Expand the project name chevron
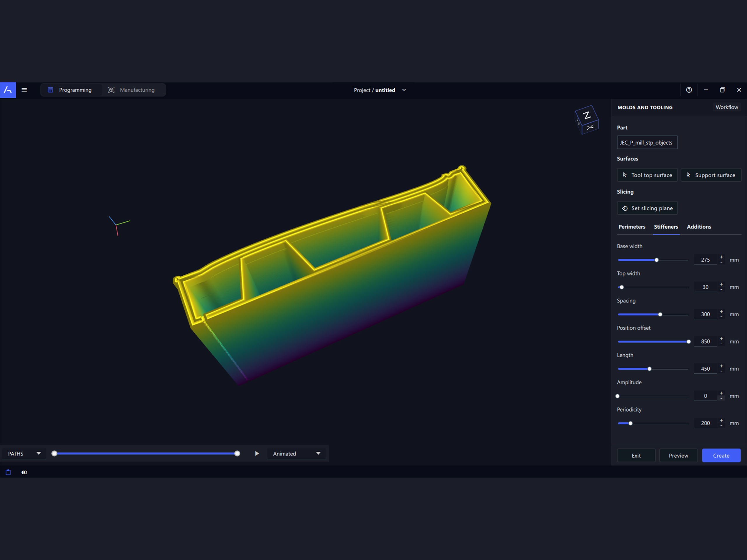Image resolution: width=747 pixels, height=560 pixels. click(x=404, y=90)
